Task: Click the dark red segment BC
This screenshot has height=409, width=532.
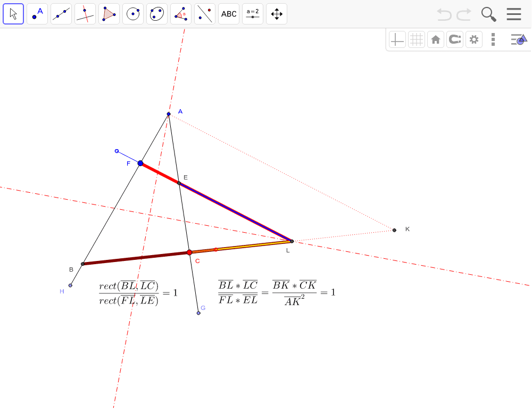Action: pyautogui.click(x=136, y=258)
